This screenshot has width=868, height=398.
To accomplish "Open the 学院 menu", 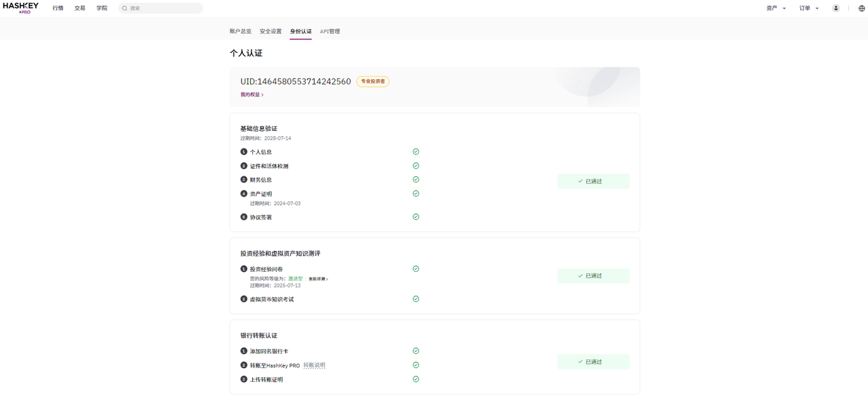I will [102, 8].
